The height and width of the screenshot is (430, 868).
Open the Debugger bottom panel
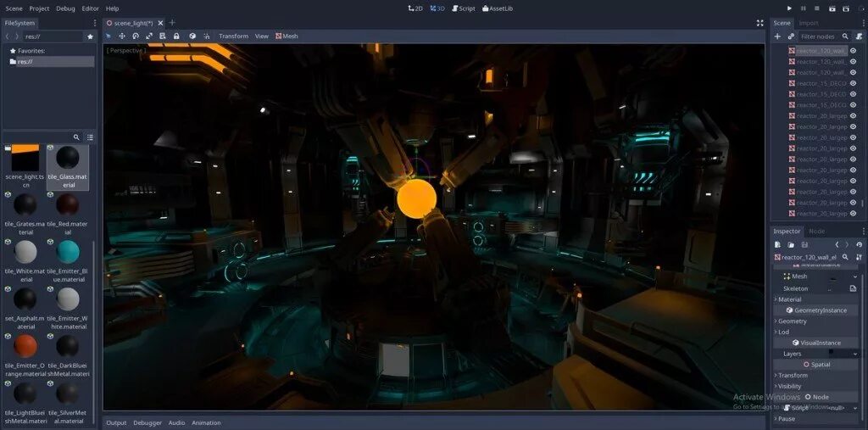pyautogui.click(x=147, y=423)
